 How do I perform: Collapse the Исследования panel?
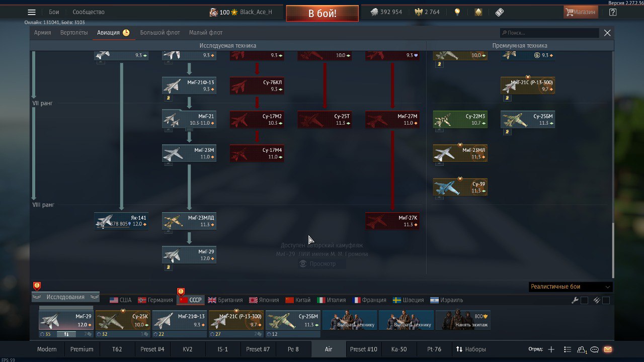click(x=65, y=297)
